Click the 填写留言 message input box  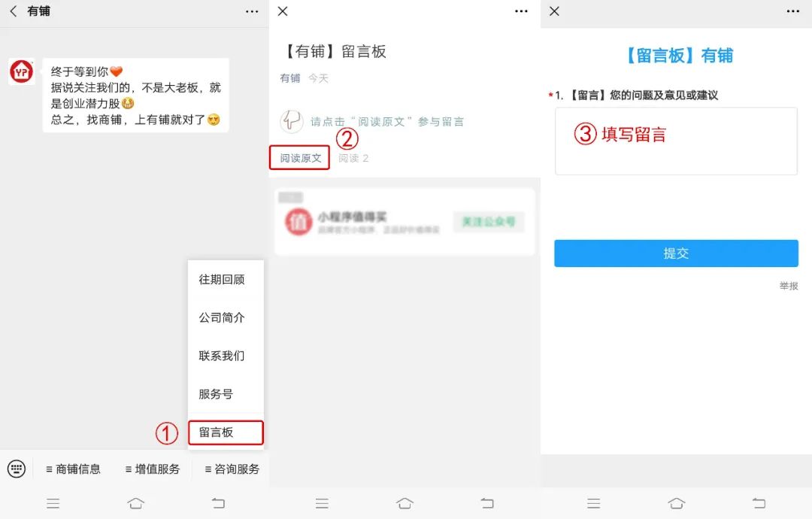(x=675, y=141)
